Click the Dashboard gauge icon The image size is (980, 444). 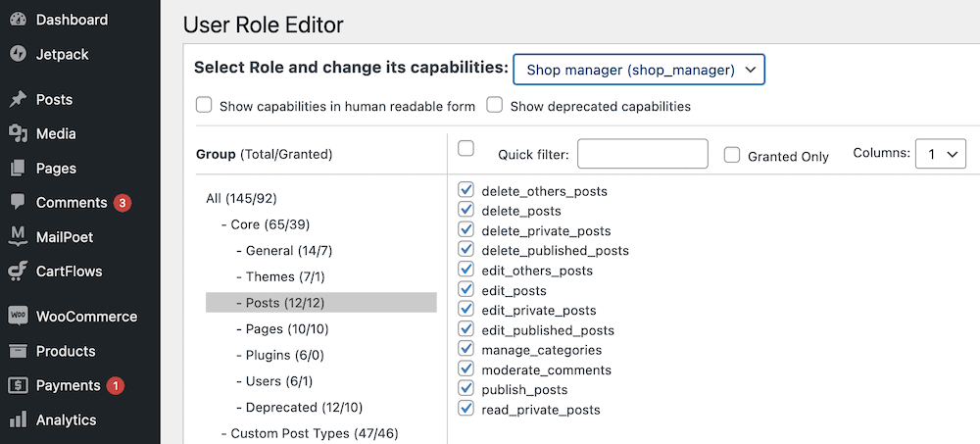18,20
